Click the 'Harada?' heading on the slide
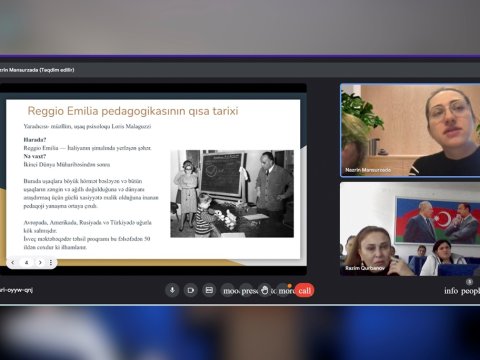 tap(35, 140)
